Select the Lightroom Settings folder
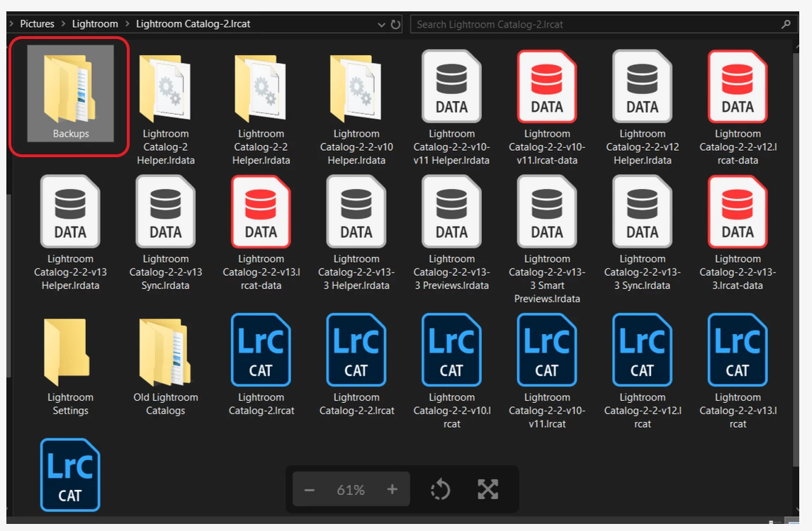 coord(70,366)
